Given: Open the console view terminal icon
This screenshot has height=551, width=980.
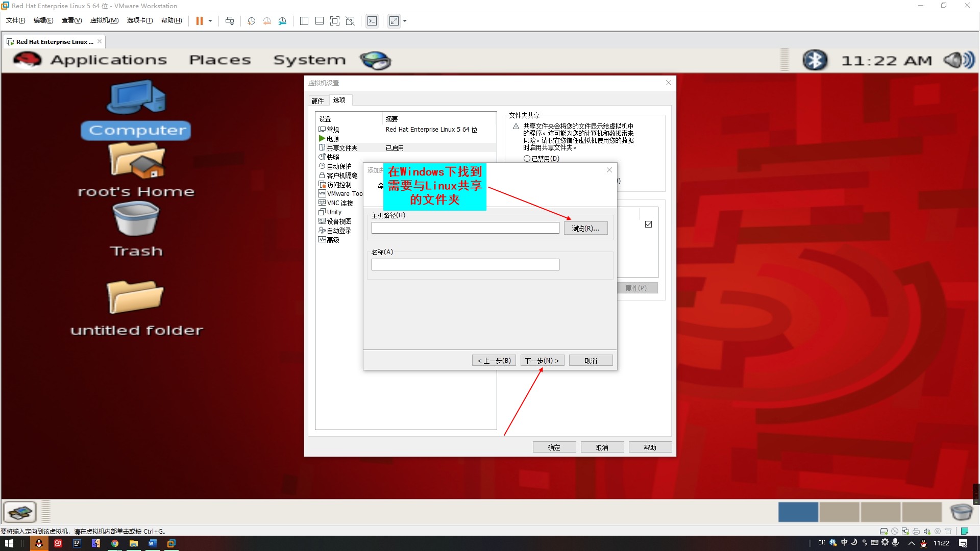Looking at the screenshot, I should pos(372,21).
